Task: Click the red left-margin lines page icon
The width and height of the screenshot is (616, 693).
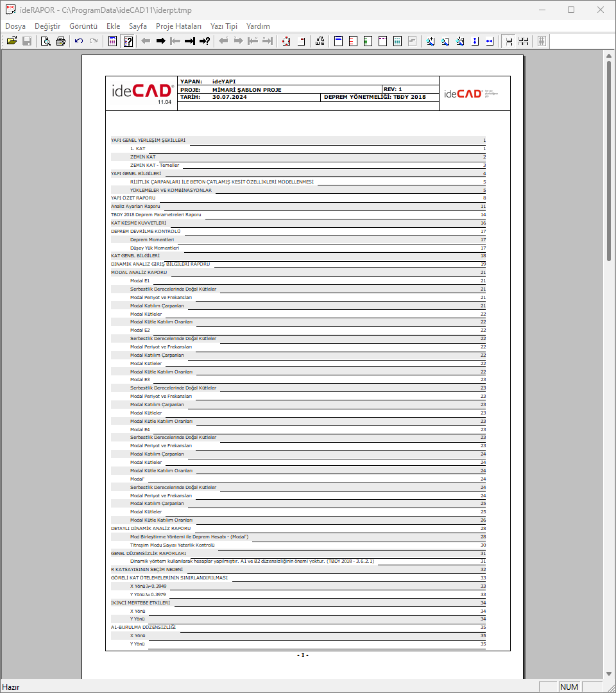Action: 353,41
